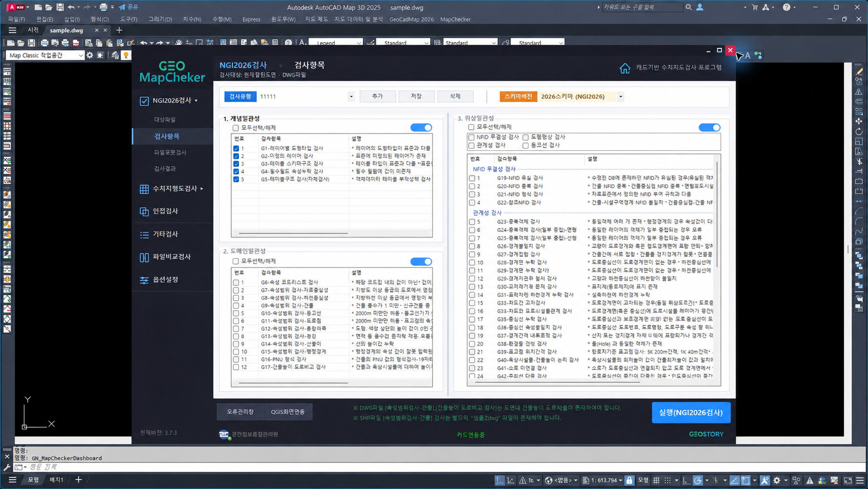868x489 pixels.
Task: Open the 검사유형 11111 dropdown
Action: point(351,97)
